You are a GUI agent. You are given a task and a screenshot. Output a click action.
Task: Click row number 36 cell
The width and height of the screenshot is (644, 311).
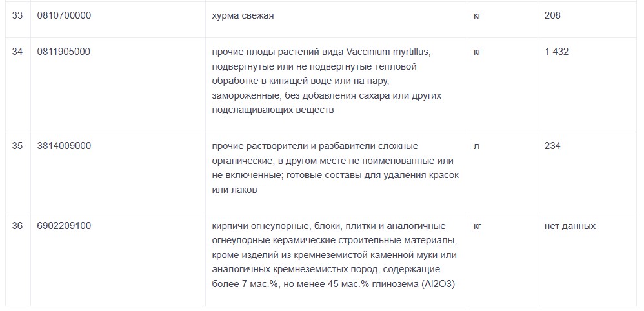(x=17, y=226)
